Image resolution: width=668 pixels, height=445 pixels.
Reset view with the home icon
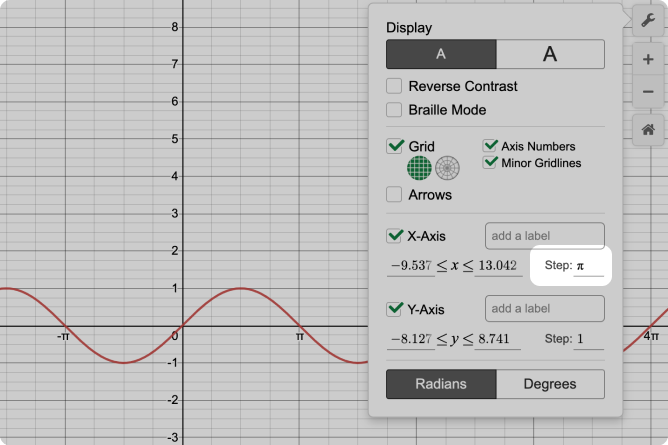pos(648,130)
